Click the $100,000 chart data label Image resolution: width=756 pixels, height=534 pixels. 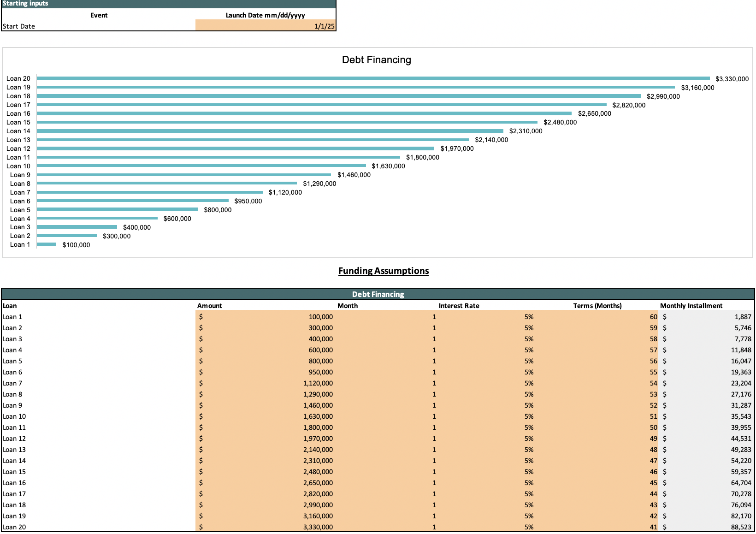[x=76, y=245]
